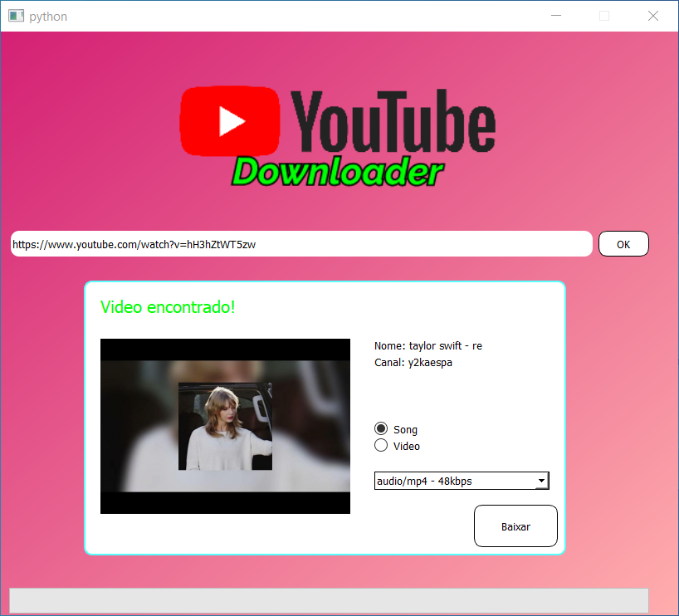Click the red YouTube play button logo
Screen dimensions: 679x616
(x=230, y=120)
